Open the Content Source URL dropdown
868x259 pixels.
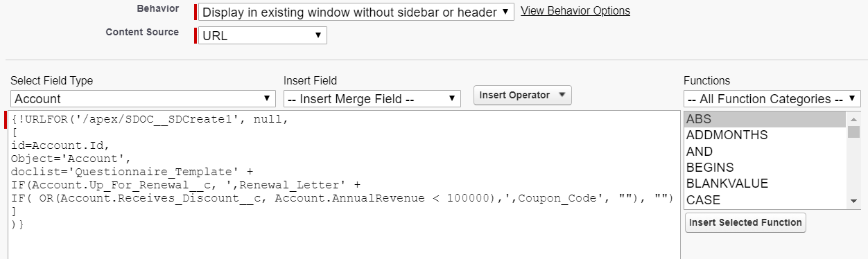tap(263, 35)
